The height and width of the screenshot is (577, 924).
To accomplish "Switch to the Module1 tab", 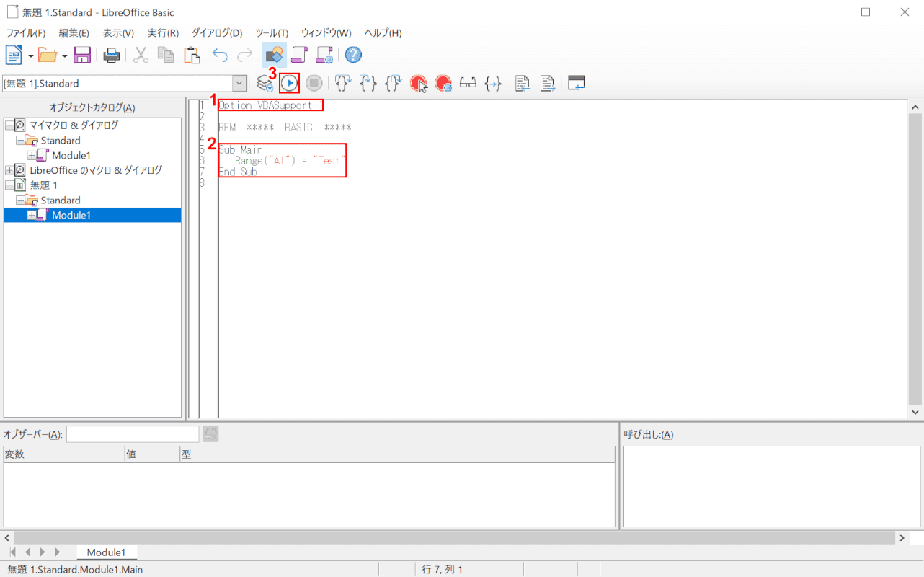I will [x=107, y=552].
